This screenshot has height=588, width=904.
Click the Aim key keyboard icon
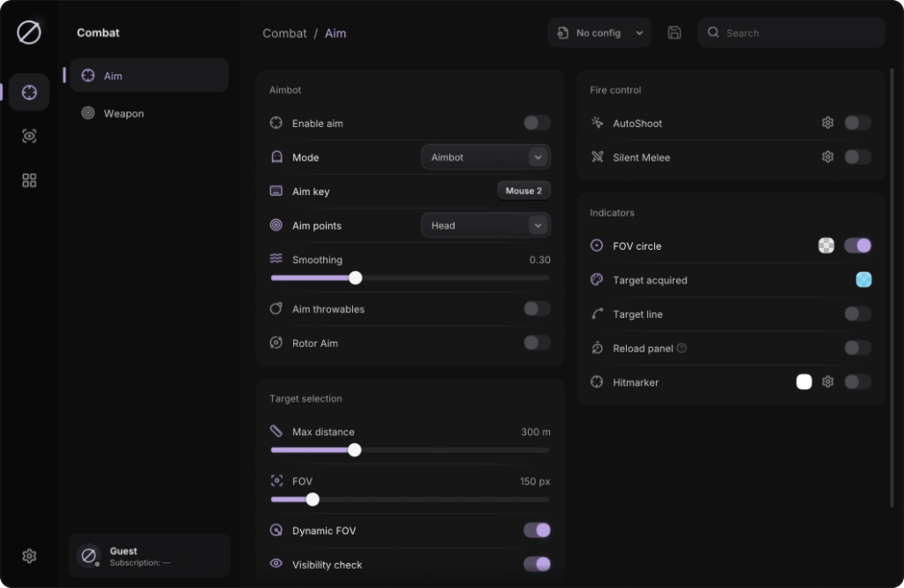276,191
